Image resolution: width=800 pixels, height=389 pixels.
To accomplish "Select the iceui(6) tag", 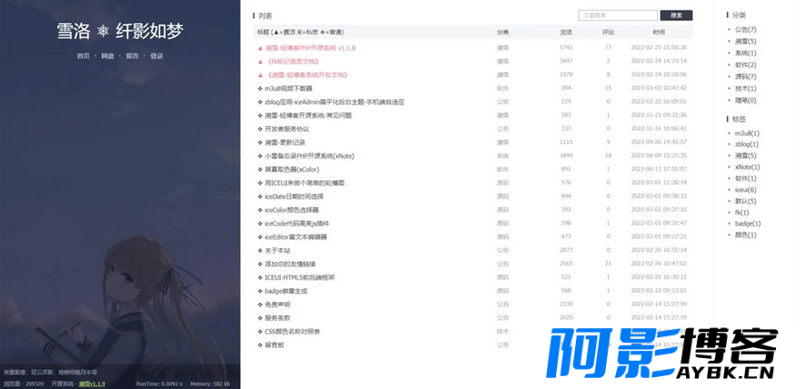I will (745, 190).
